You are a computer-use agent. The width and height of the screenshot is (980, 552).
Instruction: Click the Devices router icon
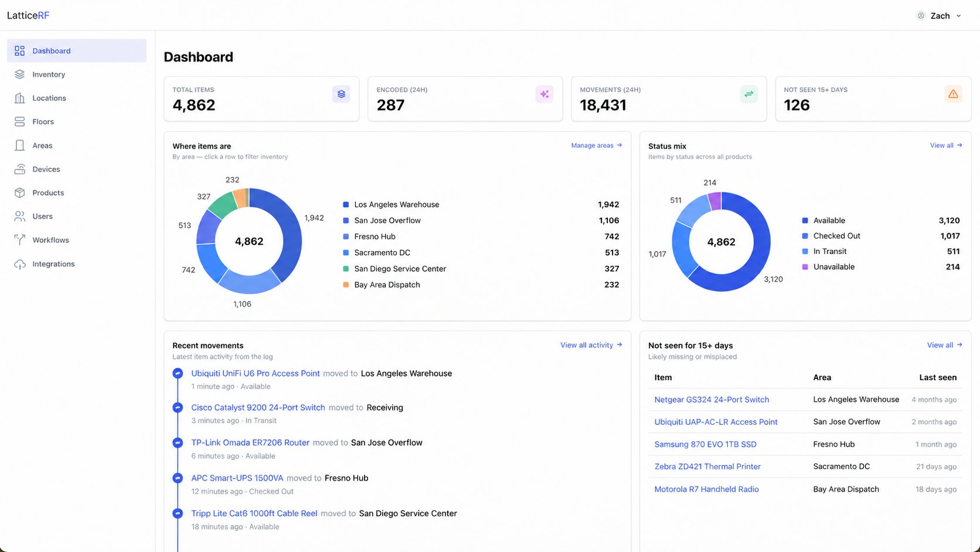pyautogui.click(x=20, y=169)
